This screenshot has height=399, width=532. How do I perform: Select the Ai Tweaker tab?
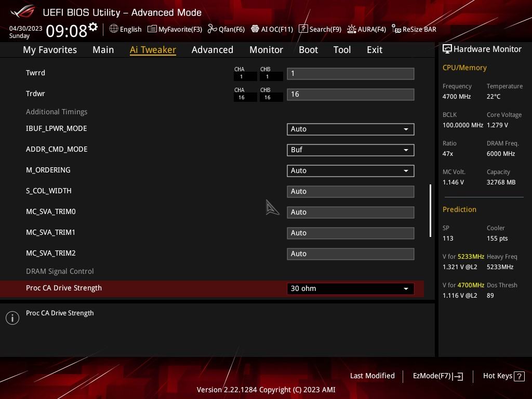[x=153, y=50]
